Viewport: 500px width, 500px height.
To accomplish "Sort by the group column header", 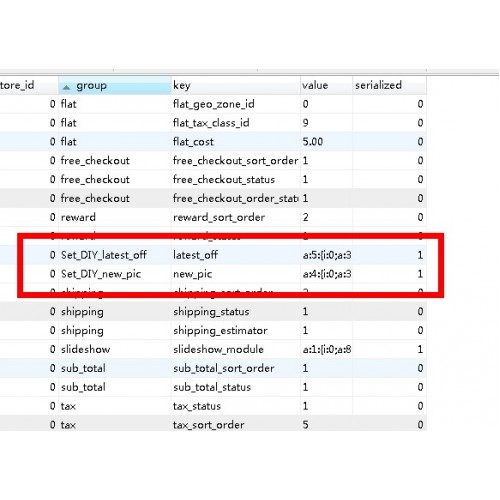I will pos(115,86).
